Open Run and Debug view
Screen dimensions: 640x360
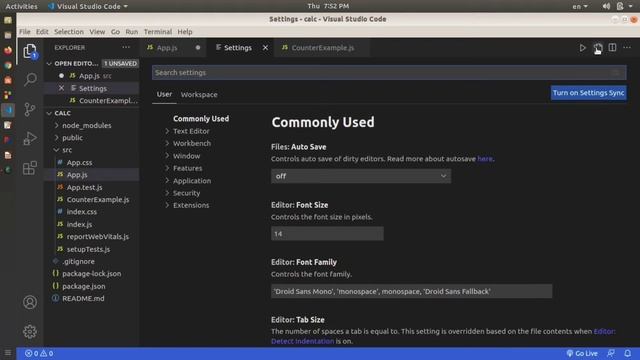tap(30, 138)
